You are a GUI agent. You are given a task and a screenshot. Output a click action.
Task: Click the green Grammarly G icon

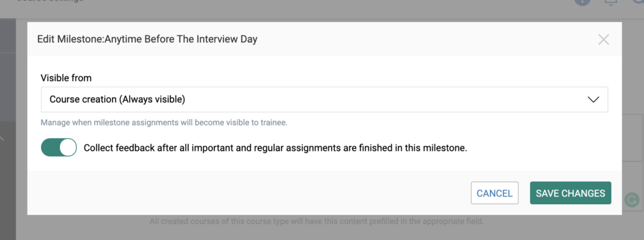pos(631,200)
